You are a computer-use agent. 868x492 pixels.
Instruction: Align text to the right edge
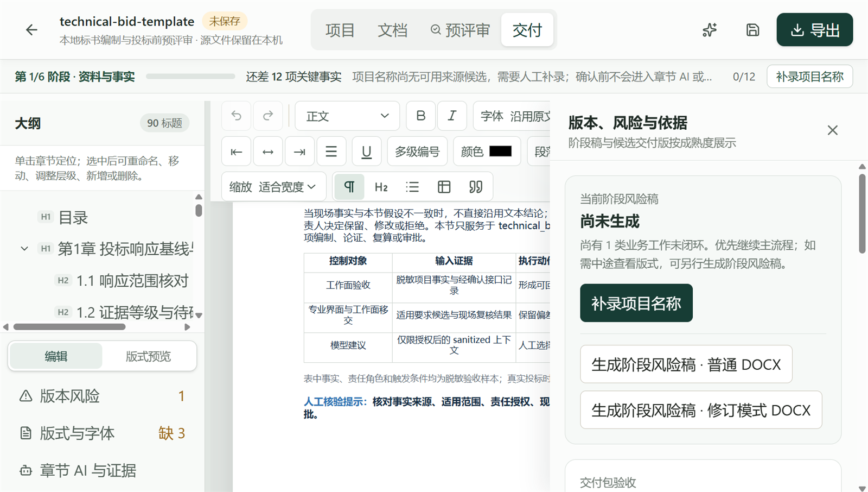coord(299,152)
